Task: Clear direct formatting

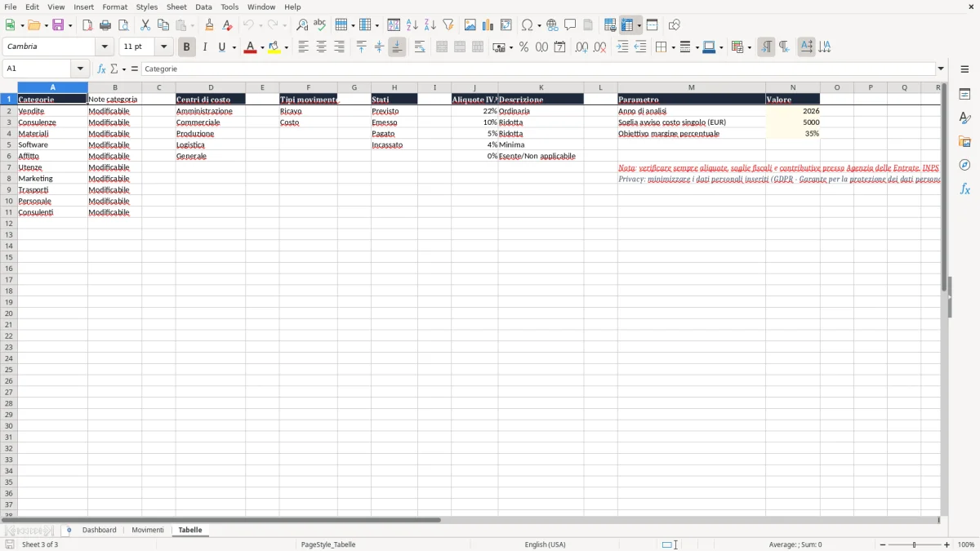Action: pyautogui.click(x=227, y=25)
